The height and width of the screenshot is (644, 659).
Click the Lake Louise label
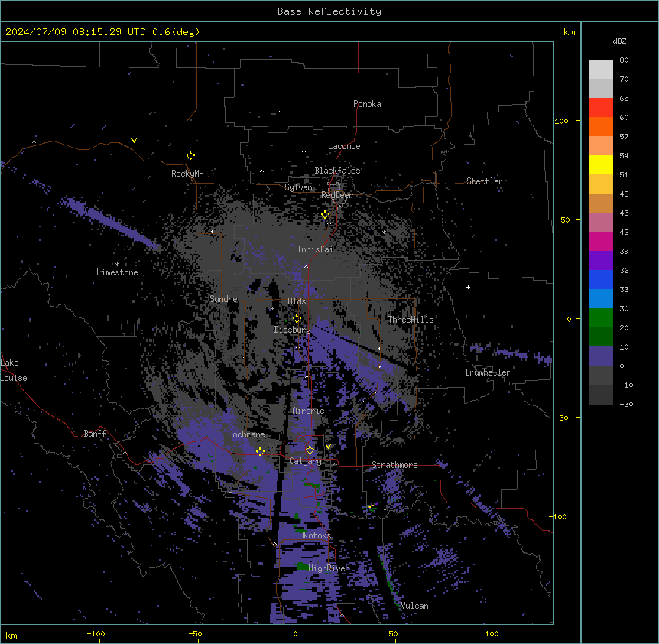(14, 370)
